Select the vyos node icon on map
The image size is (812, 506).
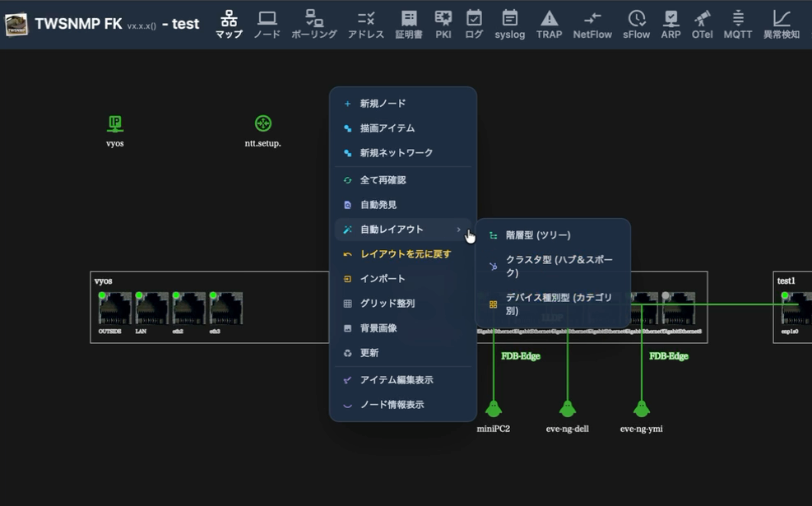(115, 123)
